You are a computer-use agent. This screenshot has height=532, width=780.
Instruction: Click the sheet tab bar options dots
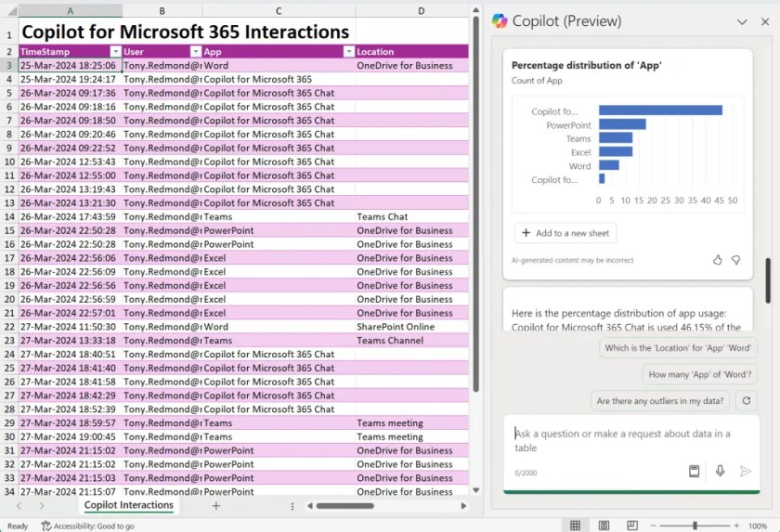292,506
